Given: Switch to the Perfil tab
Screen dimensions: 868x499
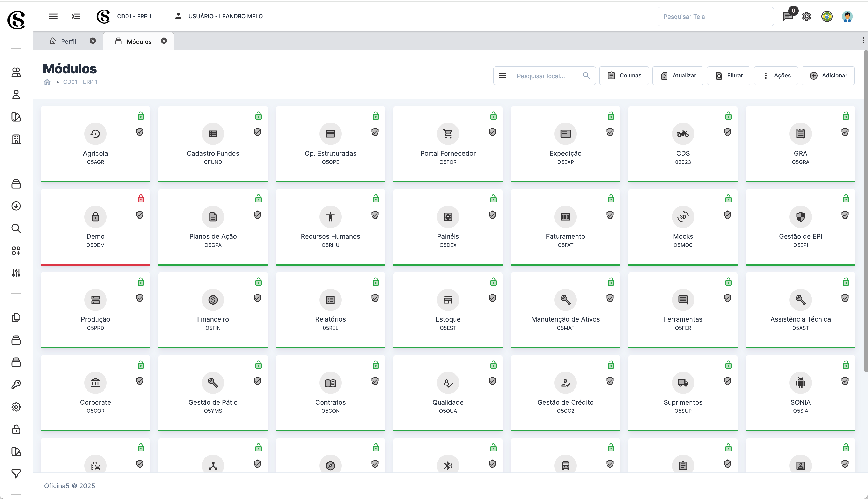Looking at the screenshot, I should 68,41.
